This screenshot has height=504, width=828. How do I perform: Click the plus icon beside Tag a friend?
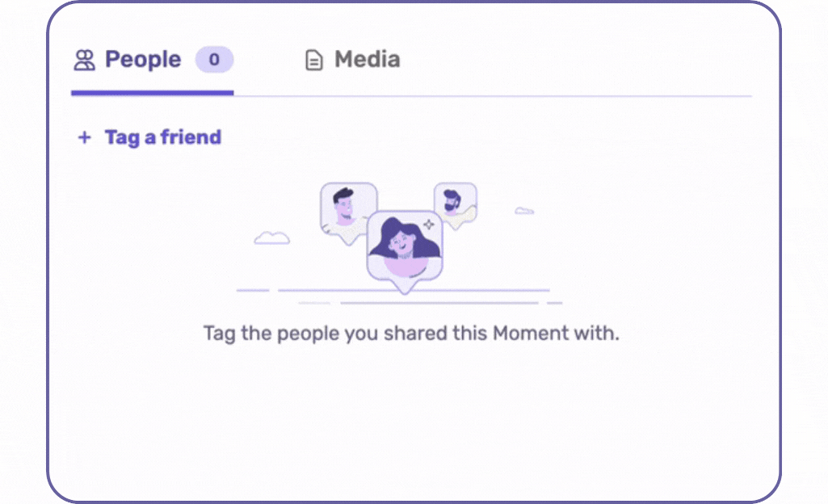click(x=85, y=138)
